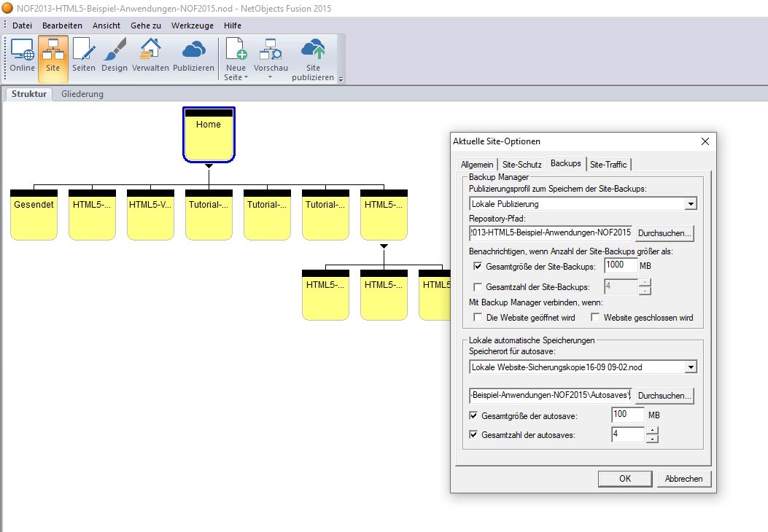The image size is (768, 532).
Task: Collapse the Home page children arrow
Action: [x=209, y=166]
